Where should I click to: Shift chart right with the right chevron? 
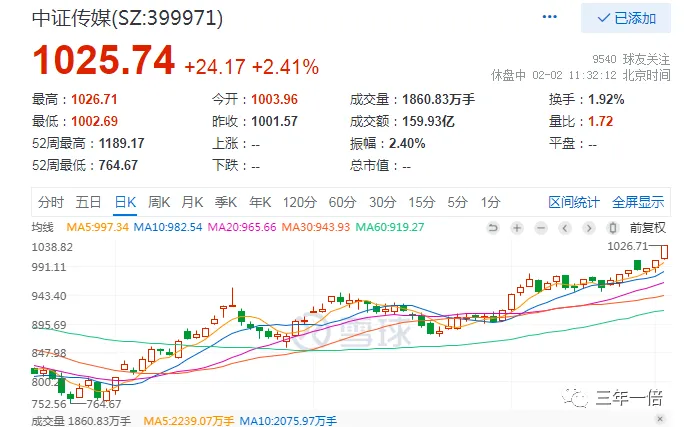(x=589, y=228)
